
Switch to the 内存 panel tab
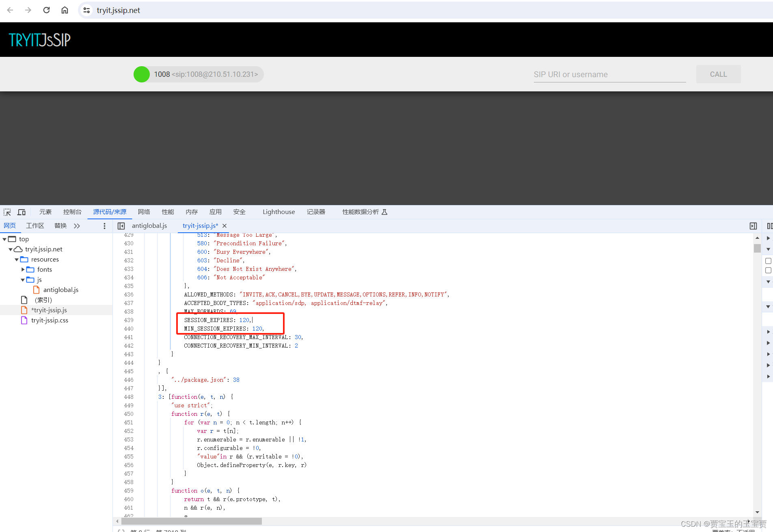[x=192, y=212]
